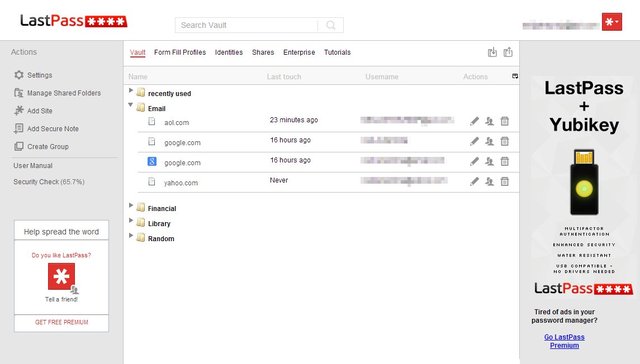Screen dimensions: 640x364
Task: Click the Manage Shared Folders icon
Action: pos(19,93)
